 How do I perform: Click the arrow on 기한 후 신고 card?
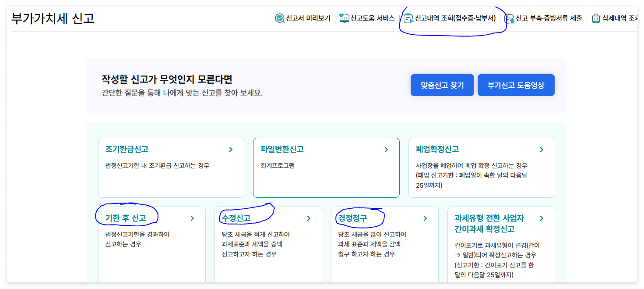click(x=192, y=218)
